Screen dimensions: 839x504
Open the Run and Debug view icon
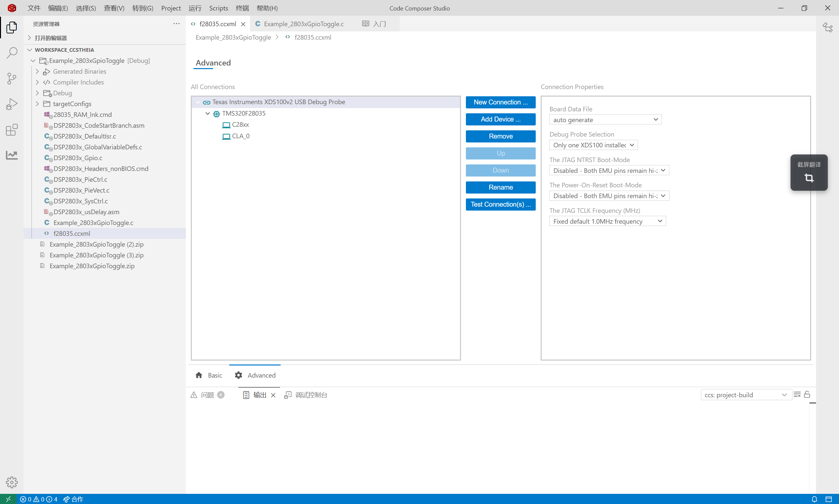pyautogui.click(x=11, y=104)
